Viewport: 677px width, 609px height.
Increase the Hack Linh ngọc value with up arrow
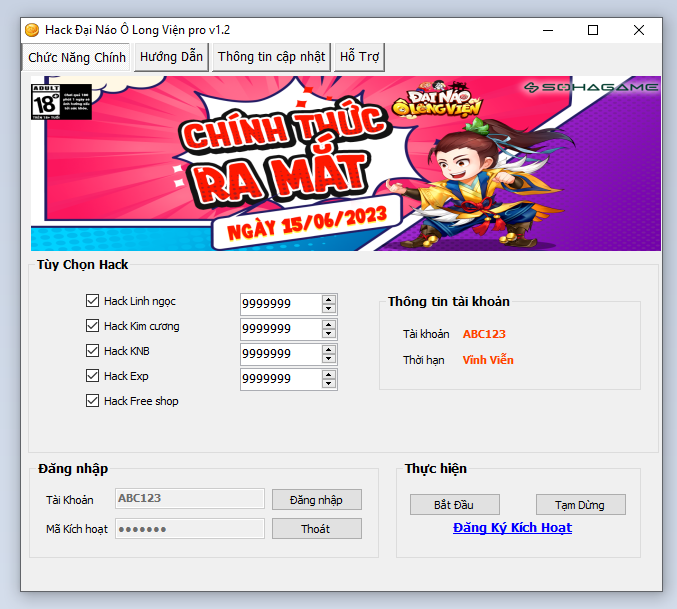point(329,299)
